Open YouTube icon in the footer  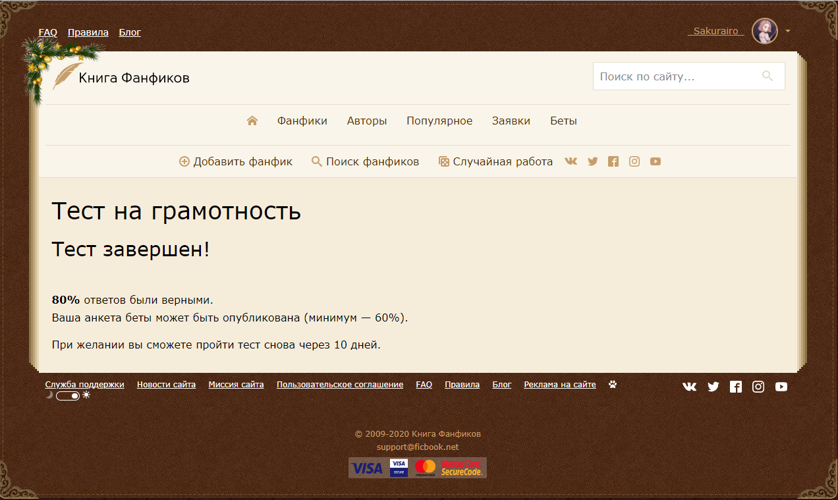[x=781, y=387]
